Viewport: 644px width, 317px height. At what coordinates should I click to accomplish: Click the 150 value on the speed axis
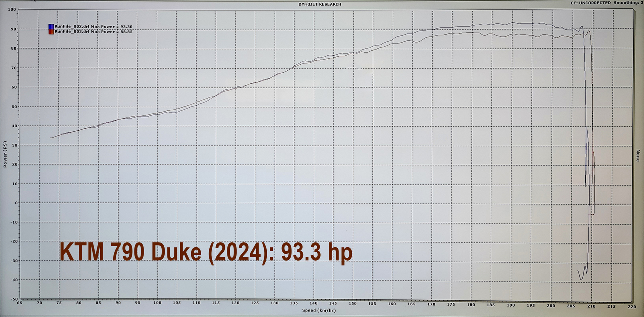click(352, 303)
